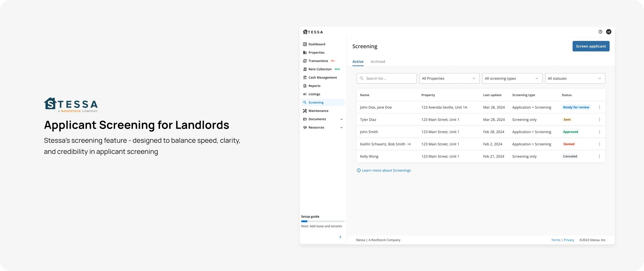Click the Documents folder icon

tap(305, 119)
